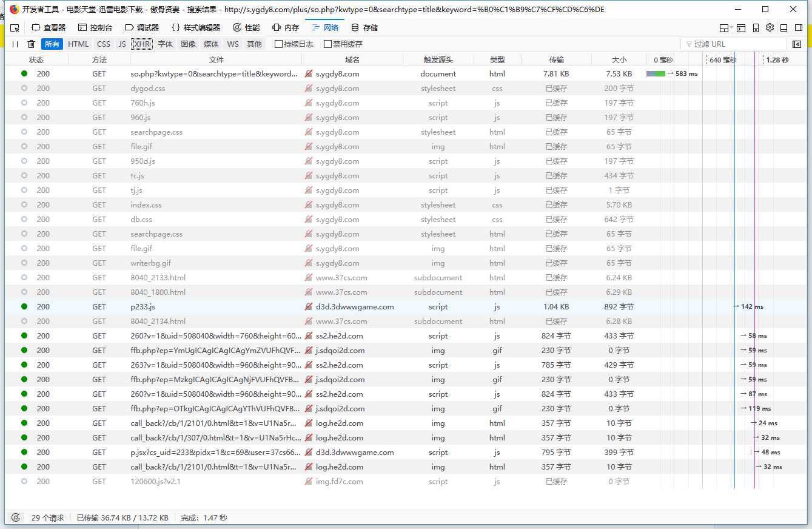Click the 完成: 1.47 秒 status entry
This screenshot has width=812, height=529.
204,518
